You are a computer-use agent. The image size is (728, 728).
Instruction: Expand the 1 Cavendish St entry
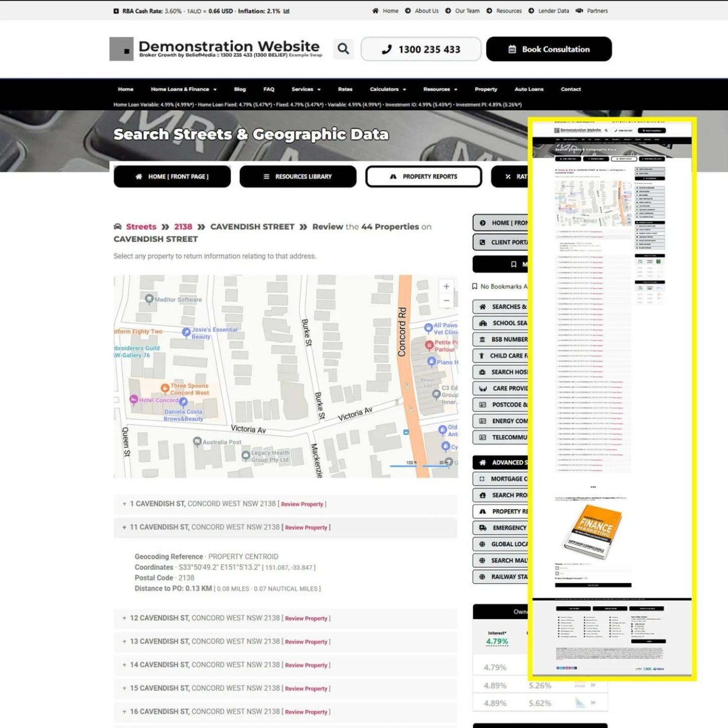tap(125, 504)
